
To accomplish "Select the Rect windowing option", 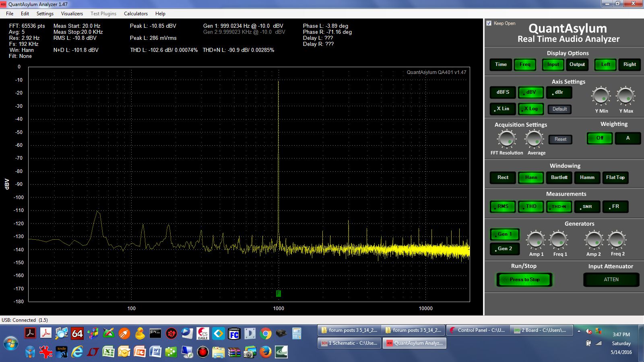I will pyautogui.click(x=503, y=177).
